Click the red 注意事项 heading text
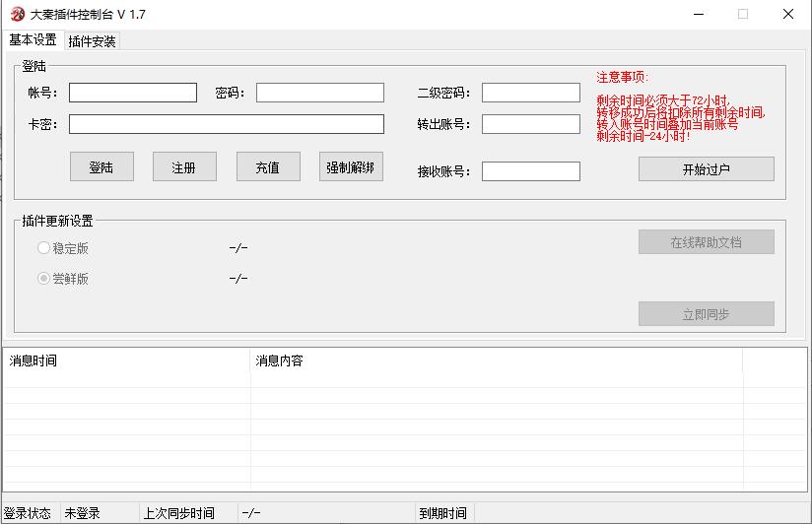 click(x=622, y=78)
